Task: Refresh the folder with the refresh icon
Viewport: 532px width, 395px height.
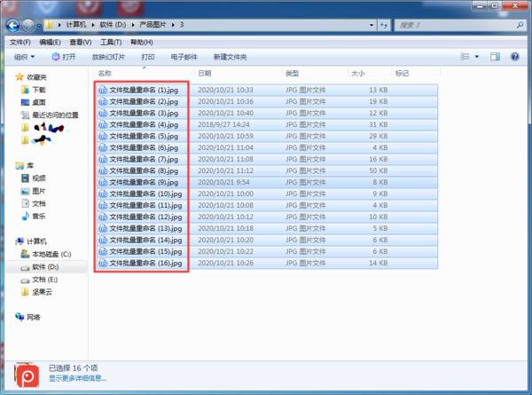Action: [384, 25]
